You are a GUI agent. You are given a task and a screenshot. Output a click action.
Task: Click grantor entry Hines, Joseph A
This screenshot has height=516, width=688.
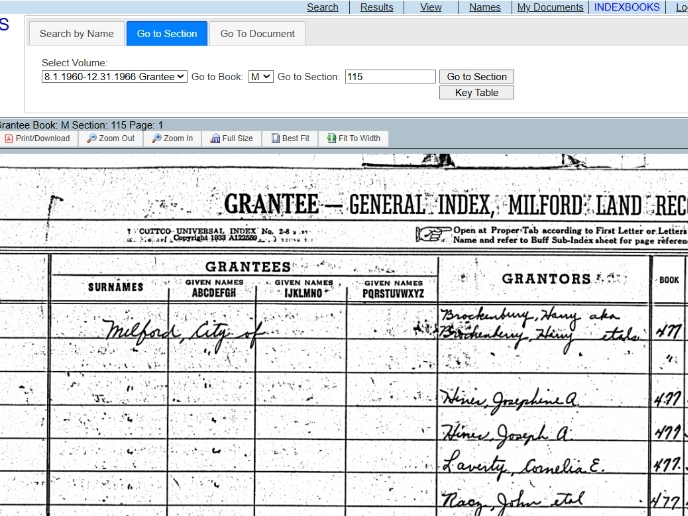pyautogui.click(x=506, y=434)
